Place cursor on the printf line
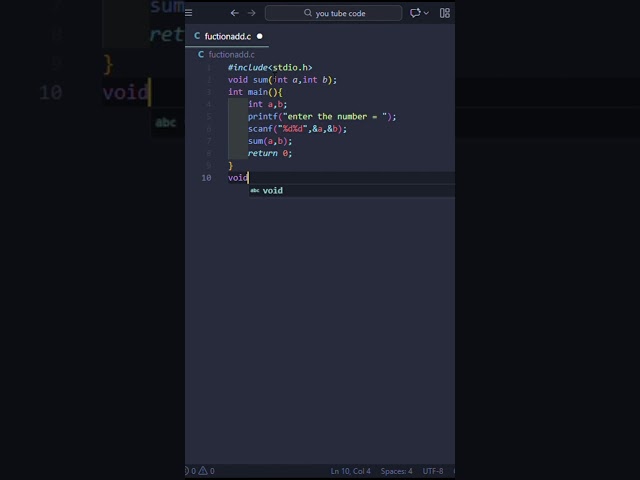640x480 pixels. point(322,117)
